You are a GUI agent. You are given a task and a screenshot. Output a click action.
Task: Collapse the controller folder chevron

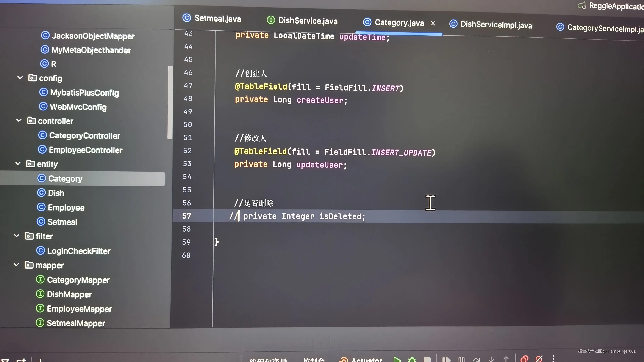click(19, 120)
